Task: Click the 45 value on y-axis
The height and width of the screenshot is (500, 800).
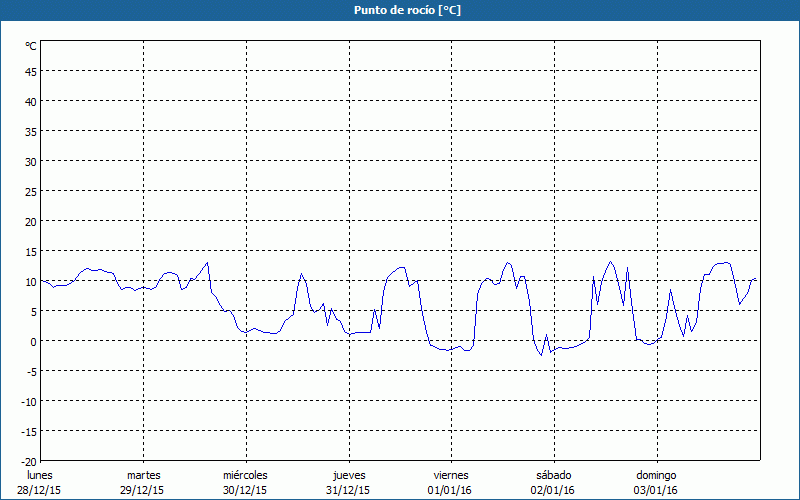Action: click(31, 72)
